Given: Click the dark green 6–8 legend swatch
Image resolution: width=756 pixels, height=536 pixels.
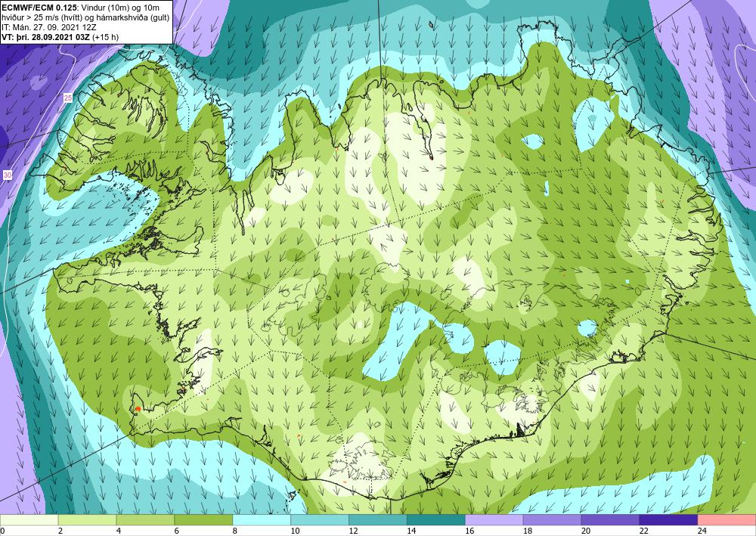Looking at the screenshot, I should pyautogui.click(x=203, y=520).
